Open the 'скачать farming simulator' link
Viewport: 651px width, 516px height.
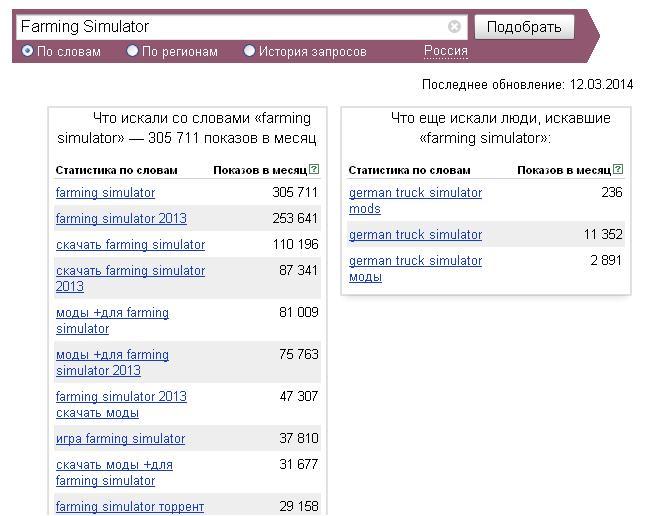tap(130, 245)
